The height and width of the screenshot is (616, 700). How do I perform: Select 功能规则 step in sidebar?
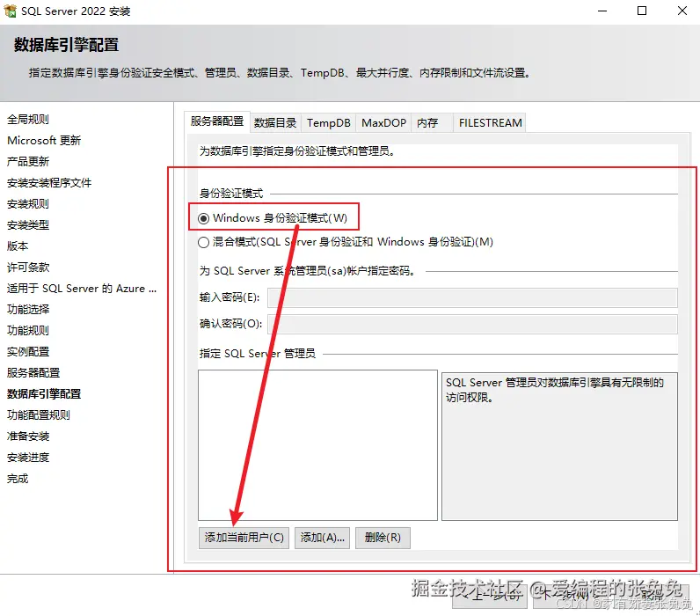(27, 331)
